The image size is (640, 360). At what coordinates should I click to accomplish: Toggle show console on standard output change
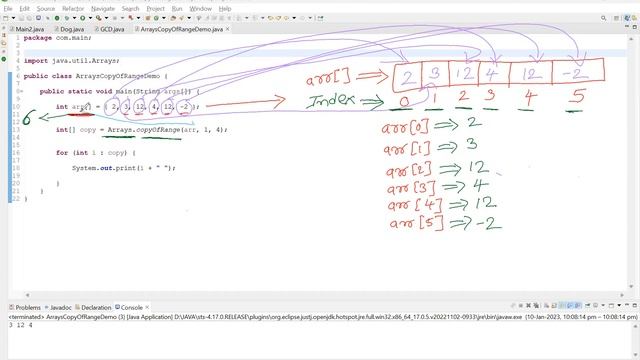click(570, 305)
